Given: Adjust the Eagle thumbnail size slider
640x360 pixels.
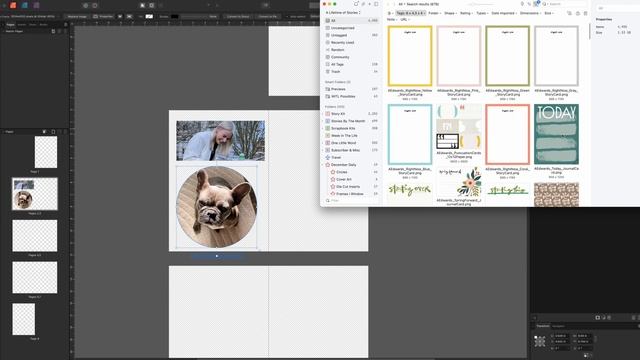Looking at the screenshot, I should [482, 4].
